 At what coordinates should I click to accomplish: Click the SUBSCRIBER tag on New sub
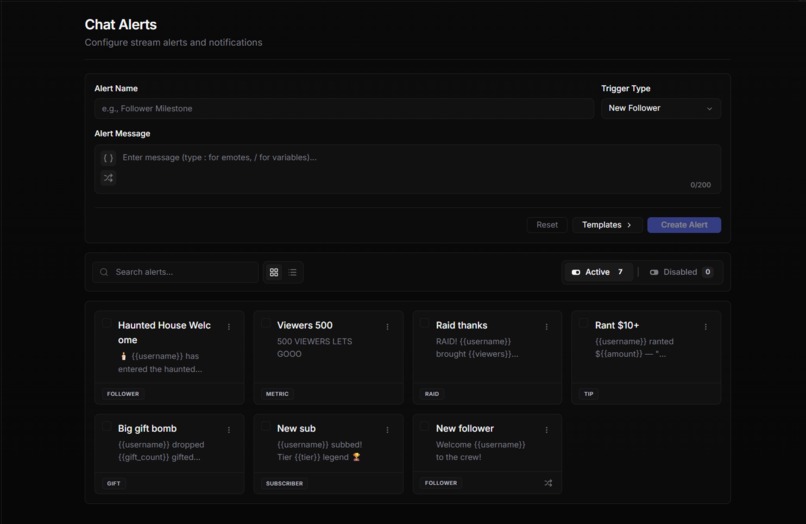284,483
